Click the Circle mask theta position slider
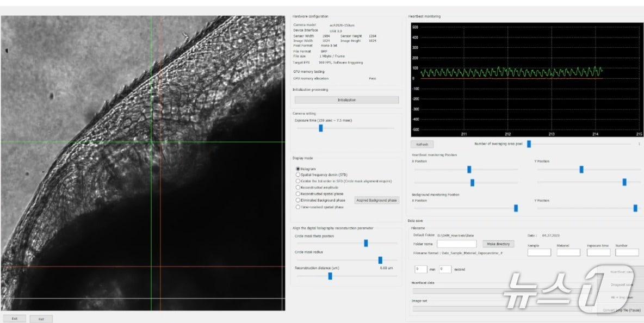Viewport: 644px width, 323px height. click(x=366, y=243)
